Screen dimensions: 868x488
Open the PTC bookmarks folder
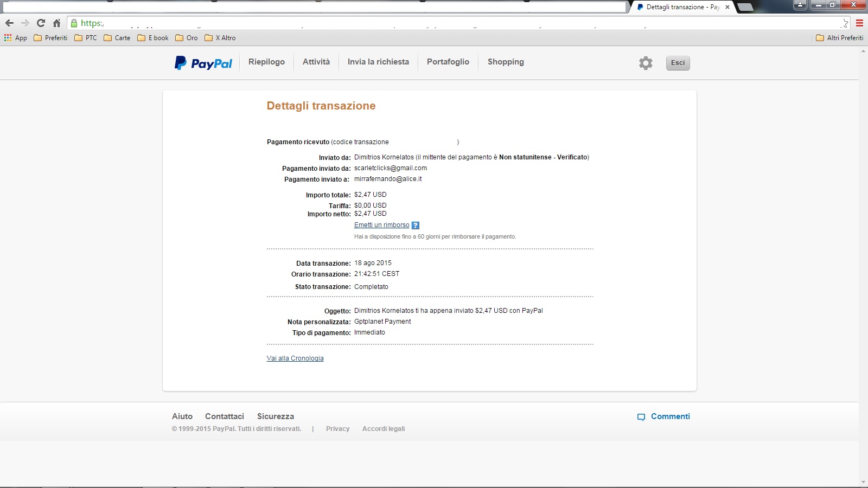click(x=86, y=38)
